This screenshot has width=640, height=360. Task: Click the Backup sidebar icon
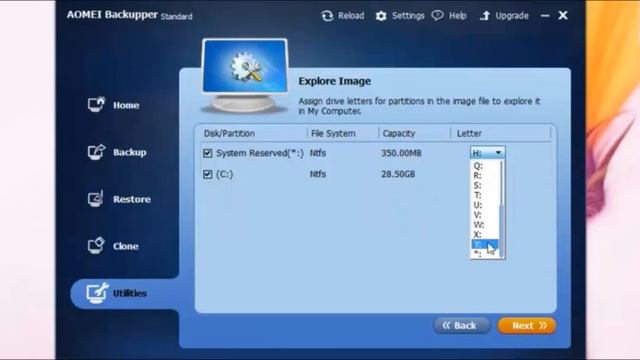(96, 152)
